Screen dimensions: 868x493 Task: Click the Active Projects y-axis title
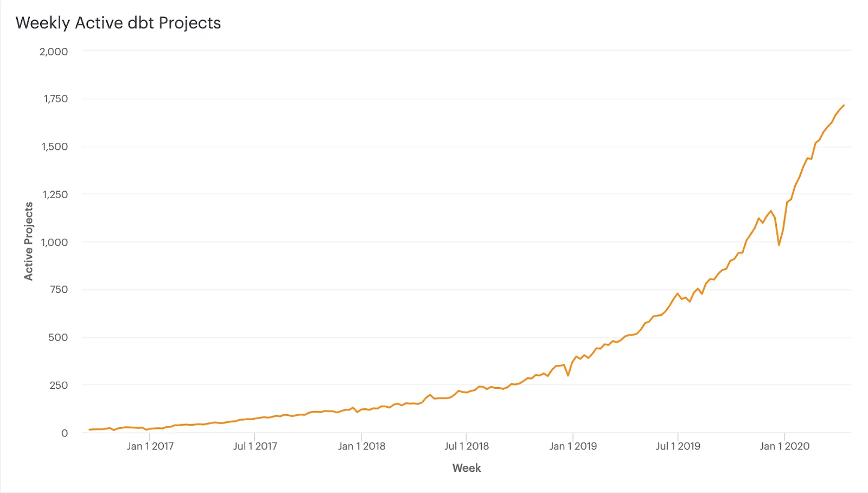point(28,241)
